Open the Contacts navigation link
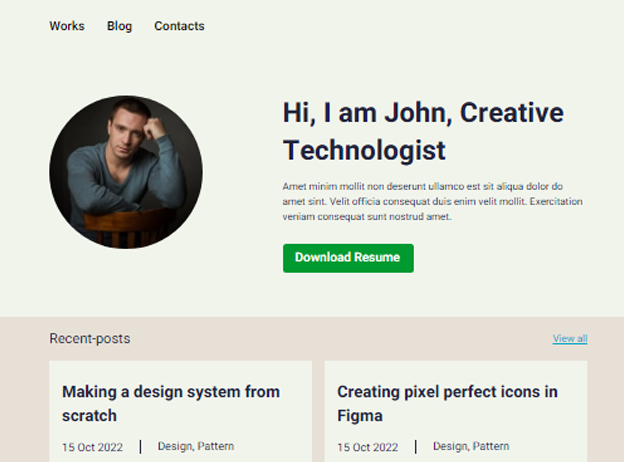The width and height of the screenshot is (624, 462). point(179,26)
